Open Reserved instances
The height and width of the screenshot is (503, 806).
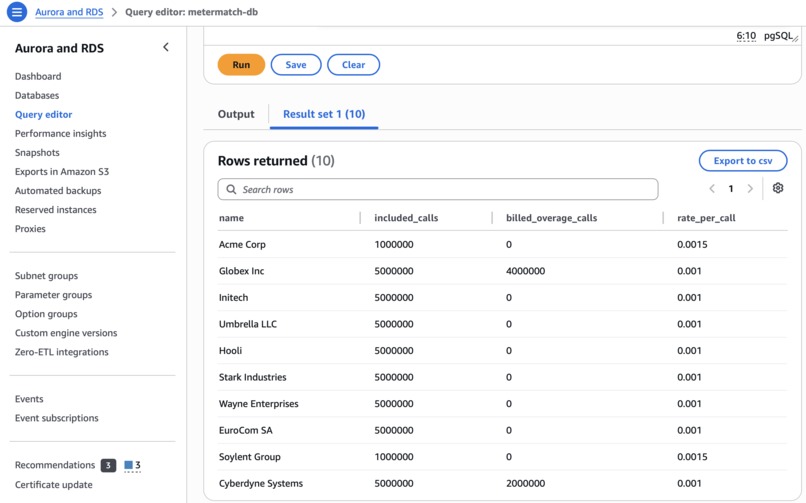pos(56,210)
